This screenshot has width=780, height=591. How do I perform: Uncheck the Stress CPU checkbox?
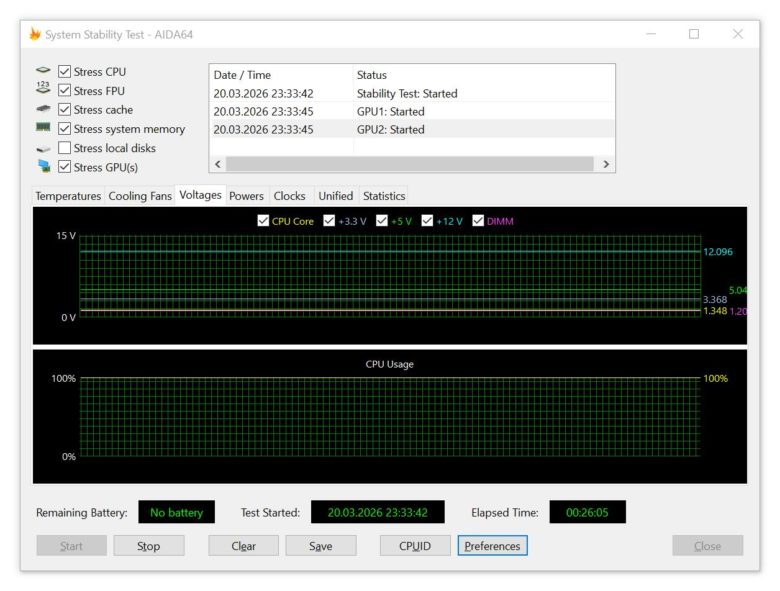pyautogui.click(x=64, y=72)
